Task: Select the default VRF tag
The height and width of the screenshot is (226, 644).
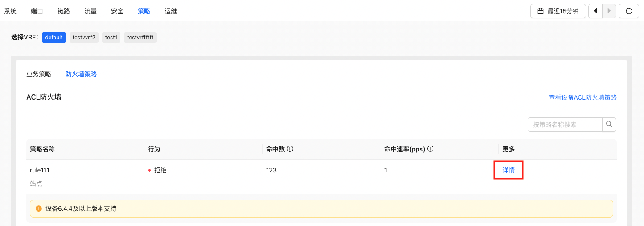Action: [54, 38]
